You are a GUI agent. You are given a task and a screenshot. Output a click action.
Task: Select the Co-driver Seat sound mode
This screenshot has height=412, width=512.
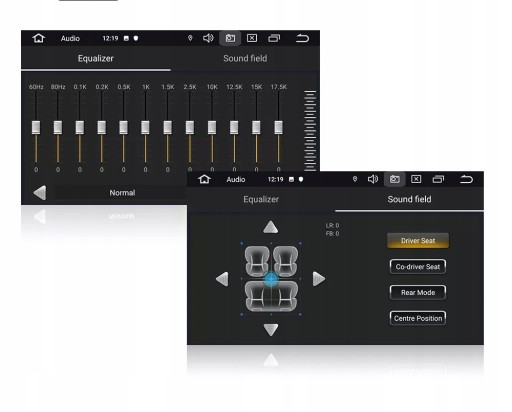[x=418, y=267]
